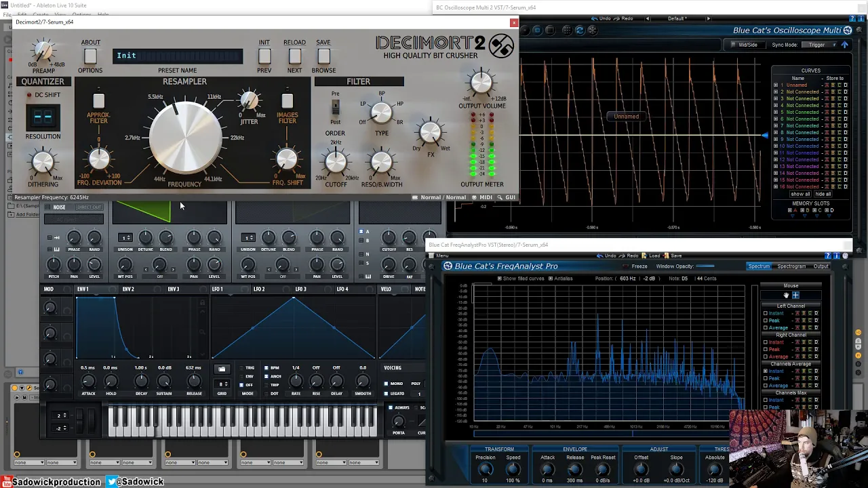Select next preset arrow in Oscilloscope Multi

(x=709, y=18)
